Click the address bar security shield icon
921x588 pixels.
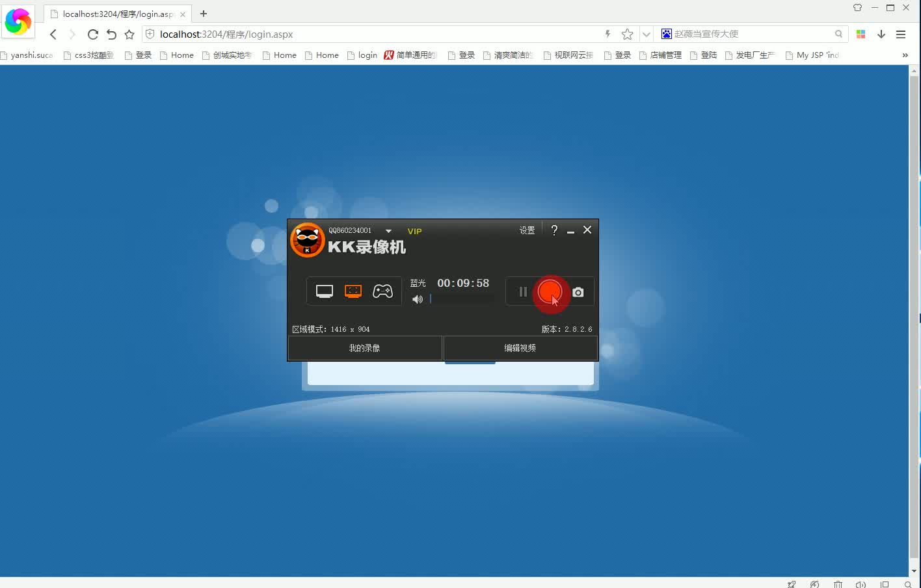(x=150, y=34)
